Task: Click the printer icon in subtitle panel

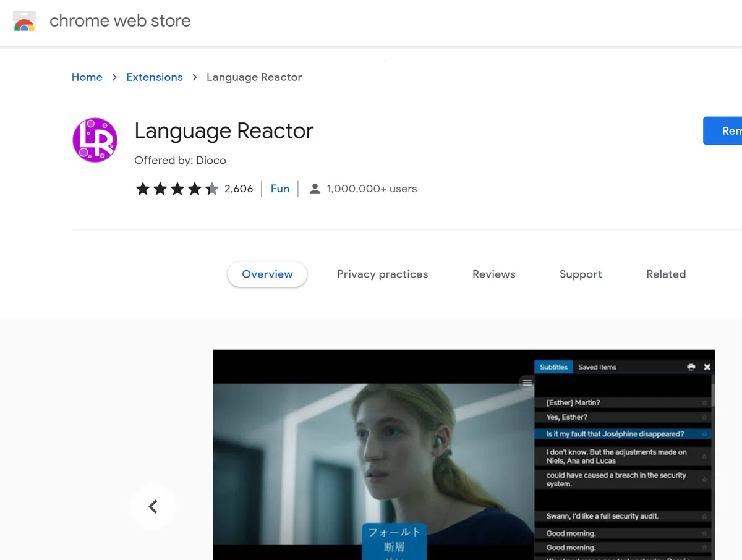Action: coord(691,367)
